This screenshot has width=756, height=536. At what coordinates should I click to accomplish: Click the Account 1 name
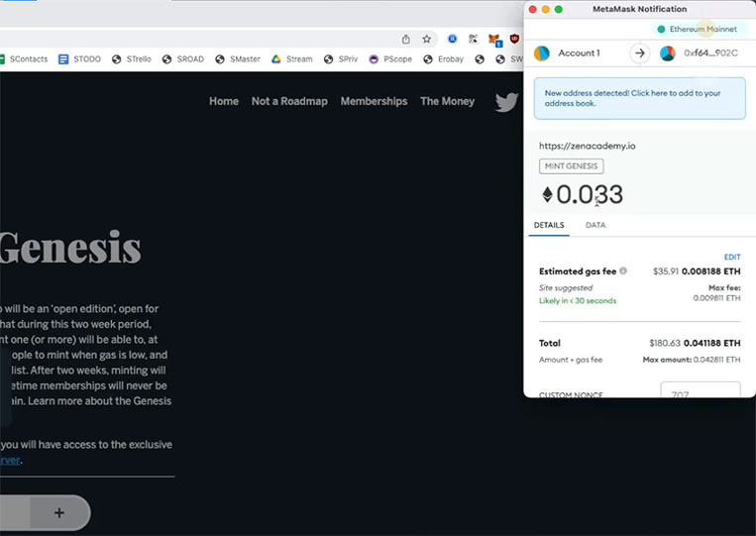[579, 54]
